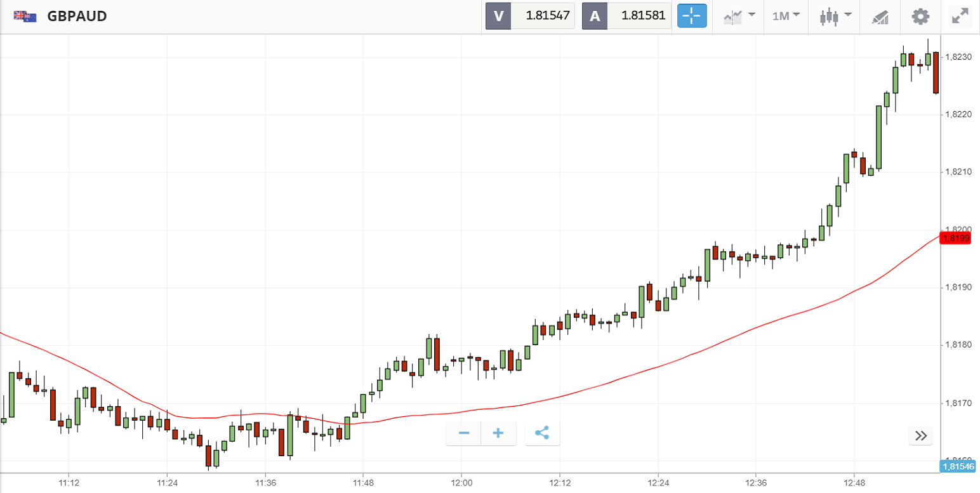Click the GBPAUD flag icon
The width and height of the screenshot is (980, 493).
click(x=26, y=16)
